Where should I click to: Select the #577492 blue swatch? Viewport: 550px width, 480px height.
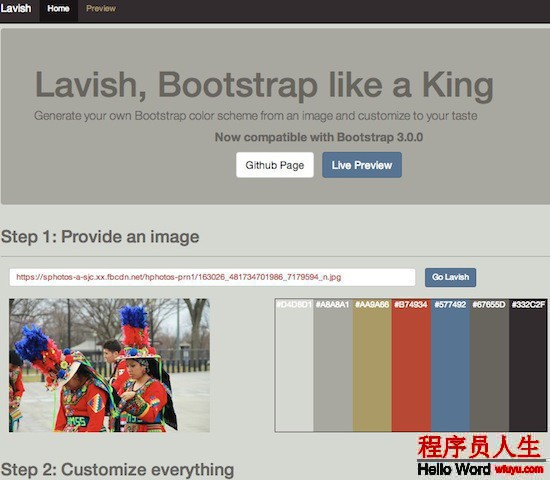point(450,365)
